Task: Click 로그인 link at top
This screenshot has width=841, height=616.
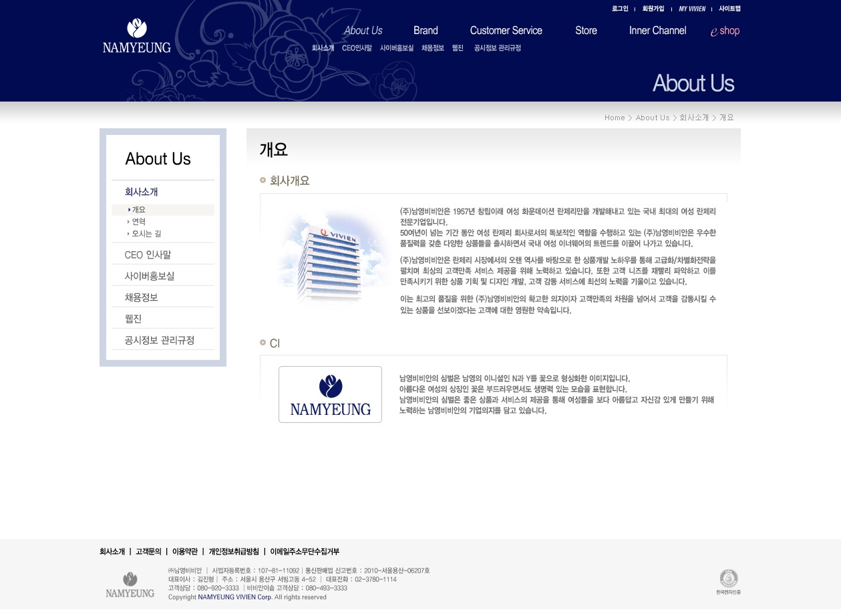Action: pos(620,9)
